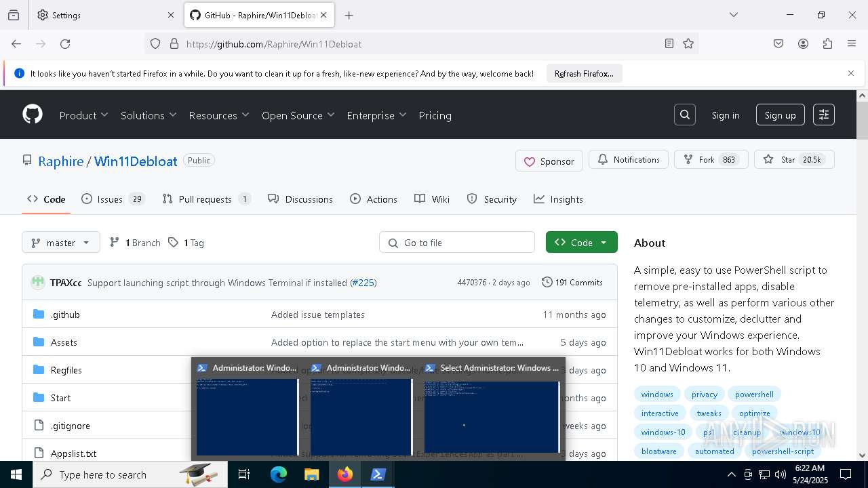Viewport: 868px width, 488px height.
Task: Click the Sign up button
Action: (x=781, y=115)
